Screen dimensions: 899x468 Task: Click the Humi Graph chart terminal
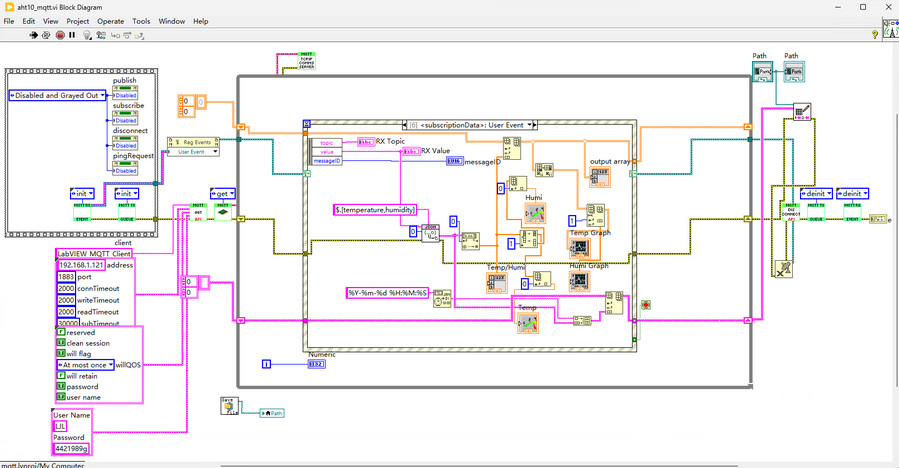pyautogui.click(x=579, y=280)
